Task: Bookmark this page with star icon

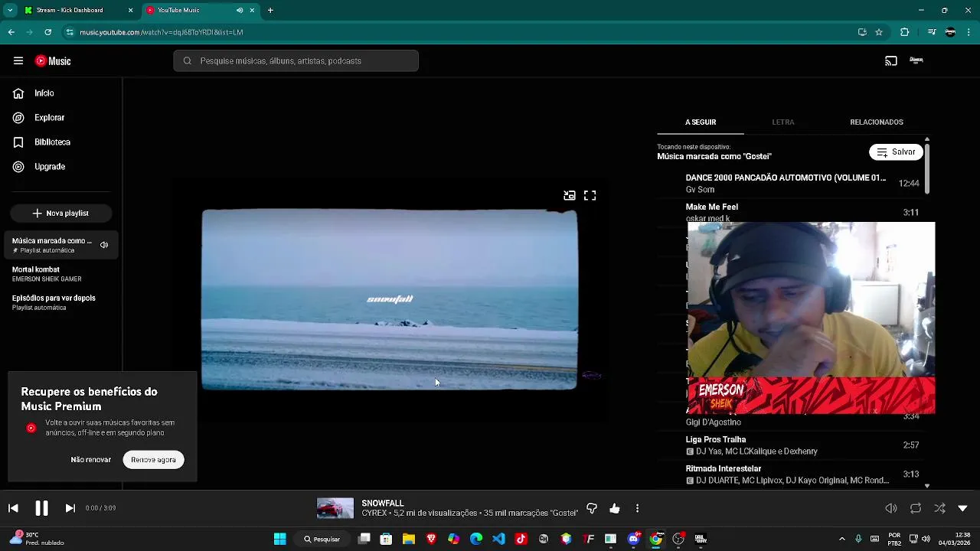Action: click(x=879, y=32)
